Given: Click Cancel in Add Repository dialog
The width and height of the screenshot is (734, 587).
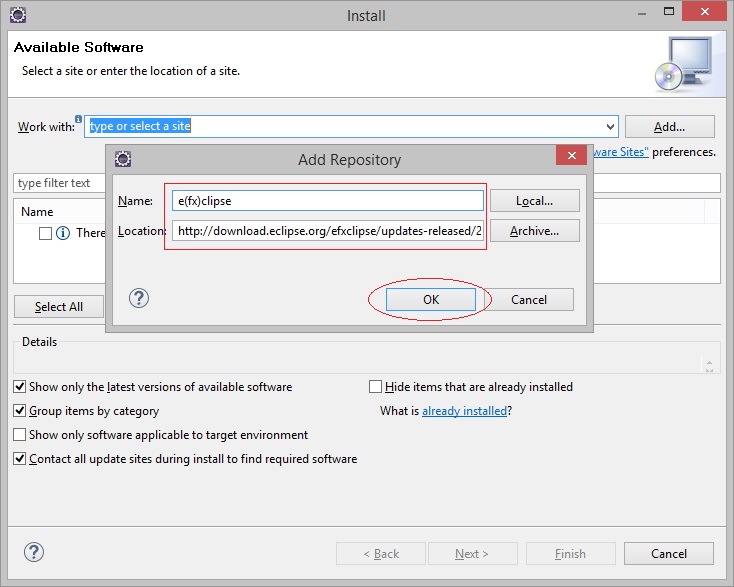Looking at the screenshot, I should coord(529,299).
